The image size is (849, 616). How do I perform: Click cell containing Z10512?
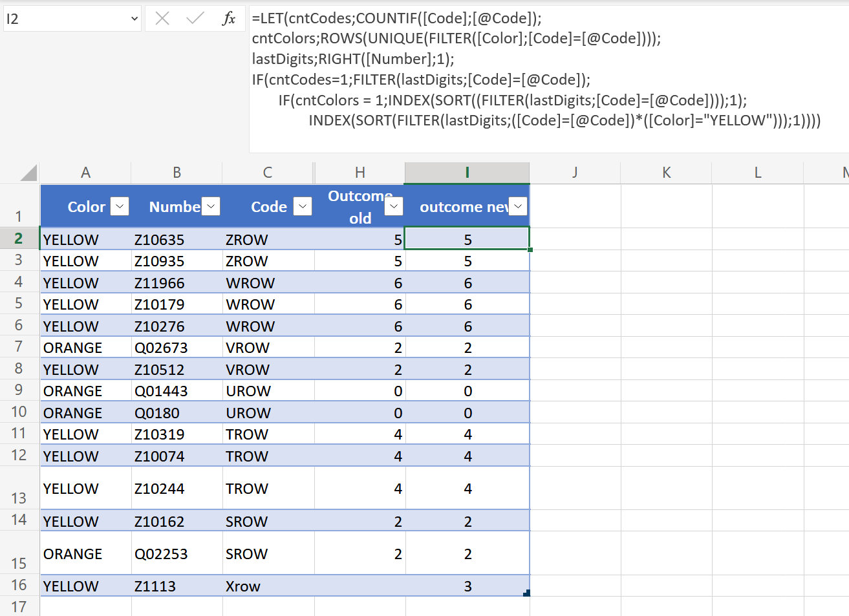click(177, 369)
